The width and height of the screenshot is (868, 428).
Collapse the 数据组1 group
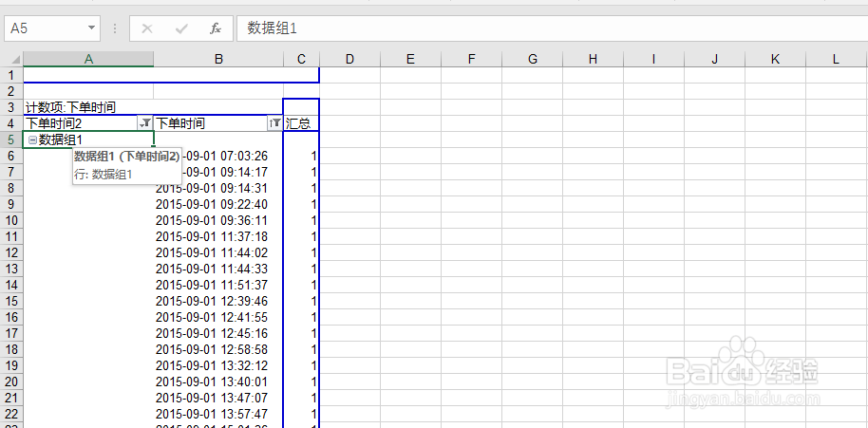click(x=32, y=140)
